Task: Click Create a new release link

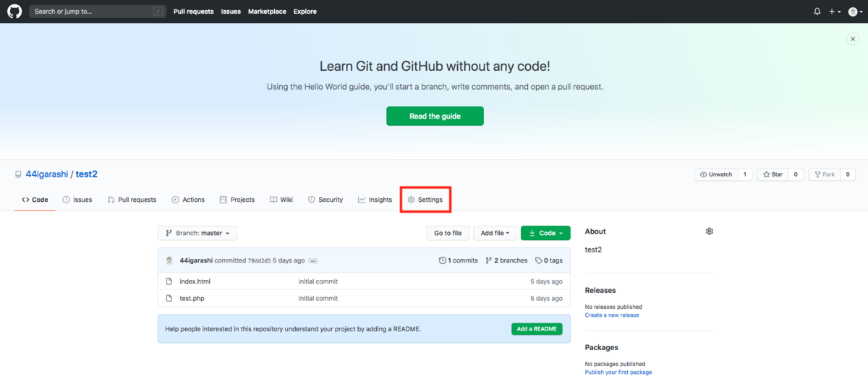Action: [612, 315]
